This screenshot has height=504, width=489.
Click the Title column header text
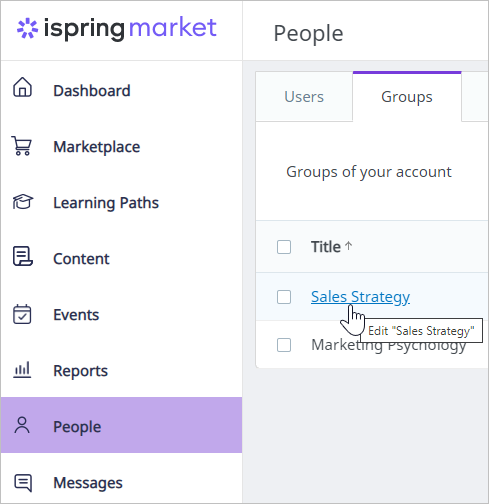coord(326,247)
